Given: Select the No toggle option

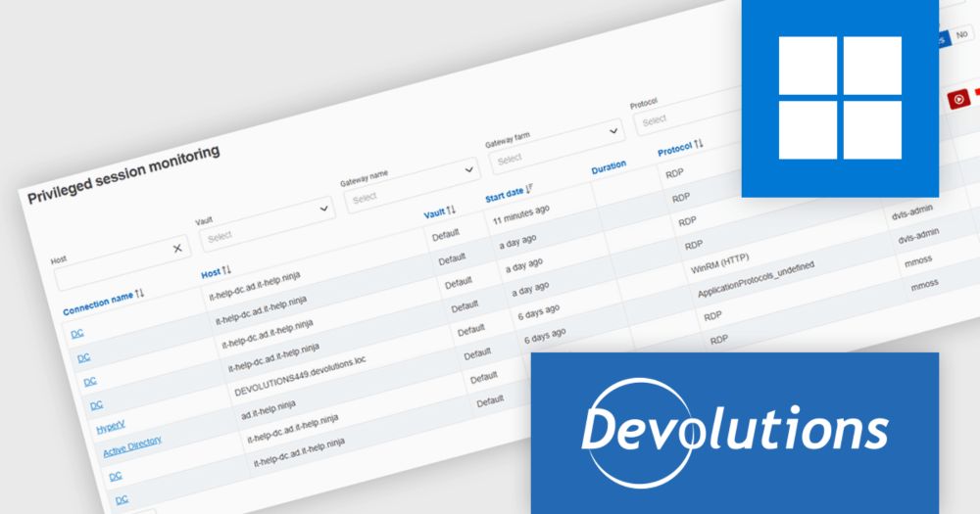Looking at the screenshot, I should [961, 35].
